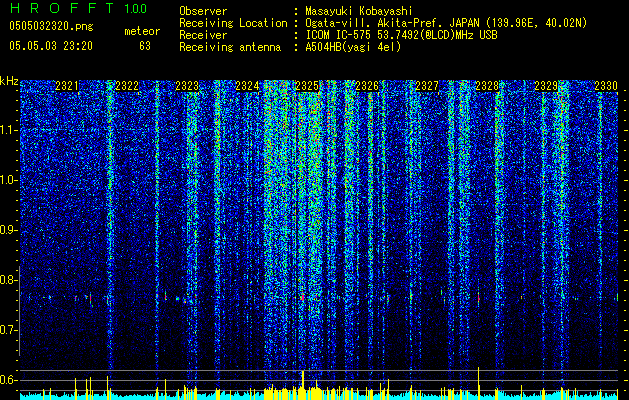Click time marker 2329
The width and height of the screenshot is (629, 400).
(546, 86)
